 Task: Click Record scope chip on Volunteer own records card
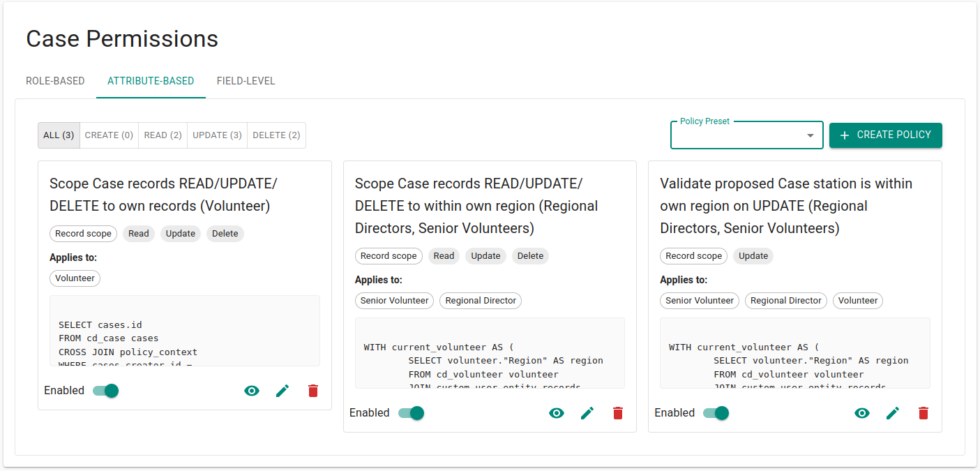83,234
